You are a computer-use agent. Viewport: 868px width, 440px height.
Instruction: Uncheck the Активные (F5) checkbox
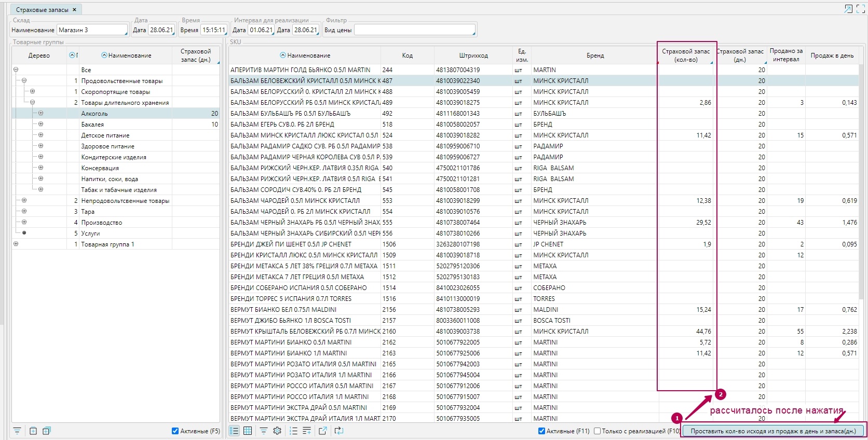[175, 431]
